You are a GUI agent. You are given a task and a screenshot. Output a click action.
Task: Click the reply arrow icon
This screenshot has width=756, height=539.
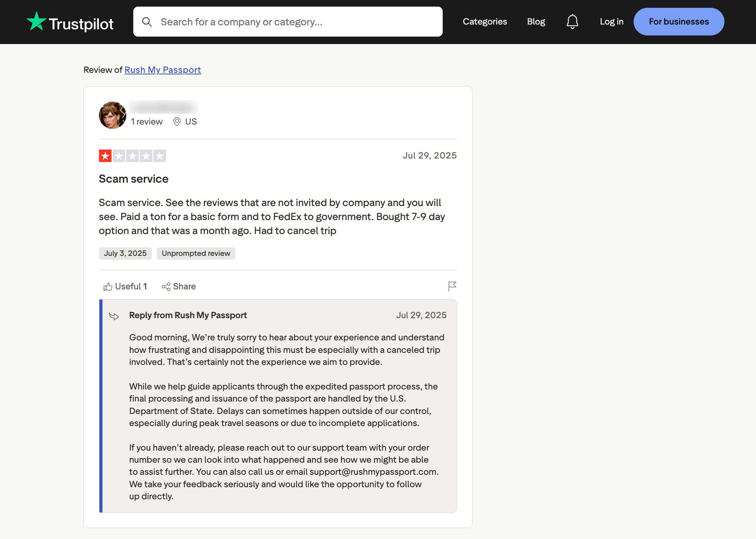114,316
